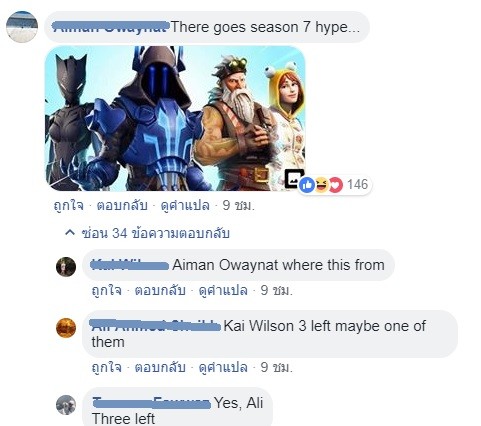Click ตอบกลับ under the Fortnite image comment
The width and height of the screenshot is (481, 426).
122,205
